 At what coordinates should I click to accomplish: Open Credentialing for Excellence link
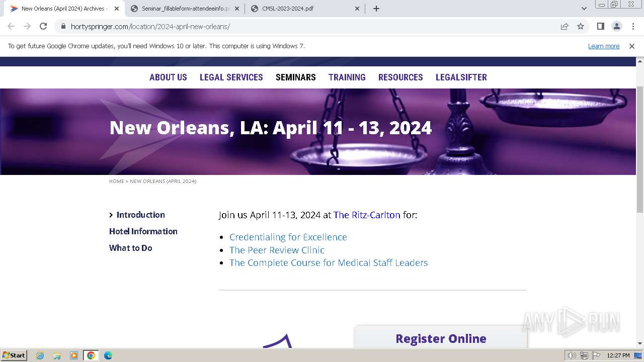click(288, 237)
